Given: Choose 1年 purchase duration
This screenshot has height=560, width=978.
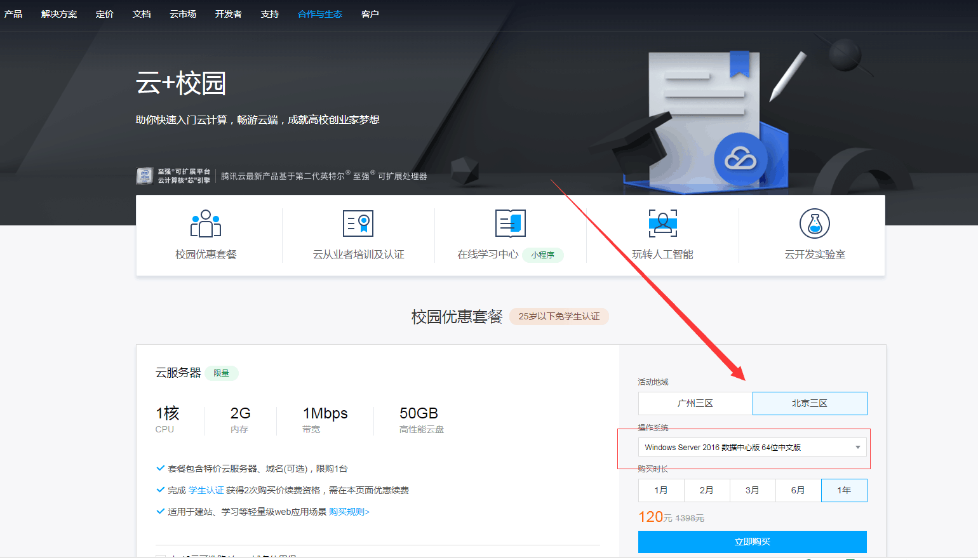Looking at the screenshot, I should [844, 490].
